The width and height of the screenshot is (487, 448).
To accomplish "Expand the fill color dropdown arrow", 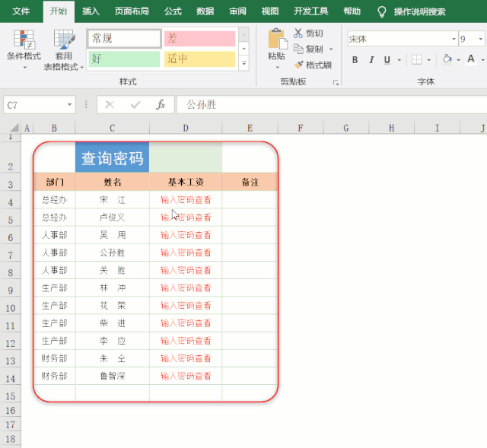I will click(x=458, y=60).
